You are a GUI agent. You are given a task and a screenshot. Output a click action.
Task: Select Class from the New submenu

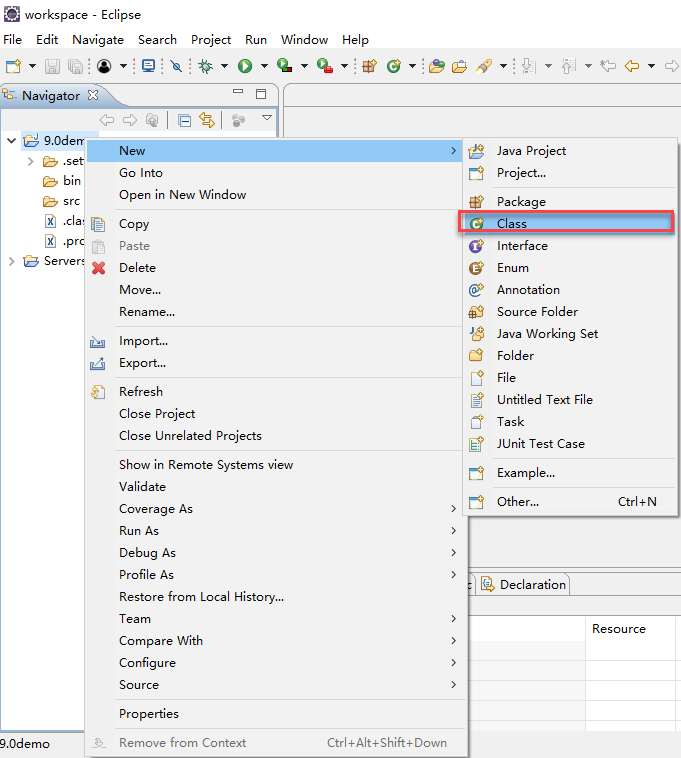[512, 224]
